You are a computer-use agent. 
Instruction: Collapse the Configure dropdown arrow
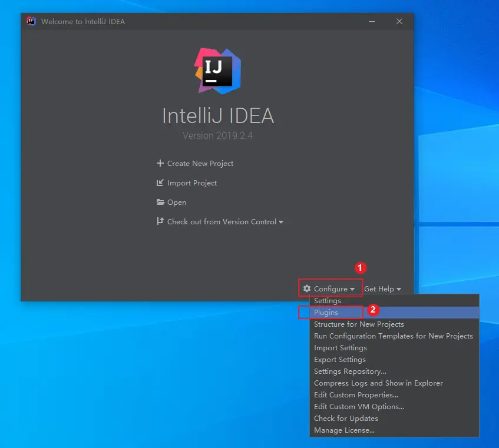[352, 289]
